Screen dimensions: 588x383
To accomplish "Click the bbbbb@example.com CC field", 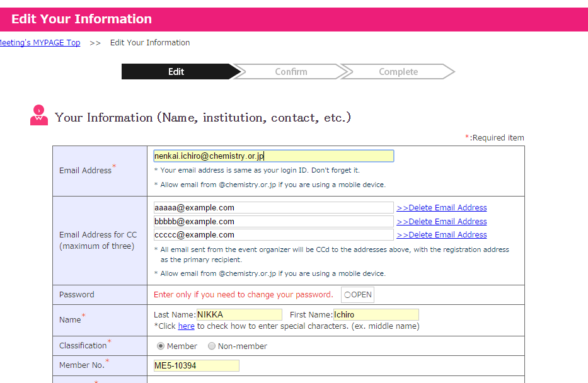I will pos(274,222).
